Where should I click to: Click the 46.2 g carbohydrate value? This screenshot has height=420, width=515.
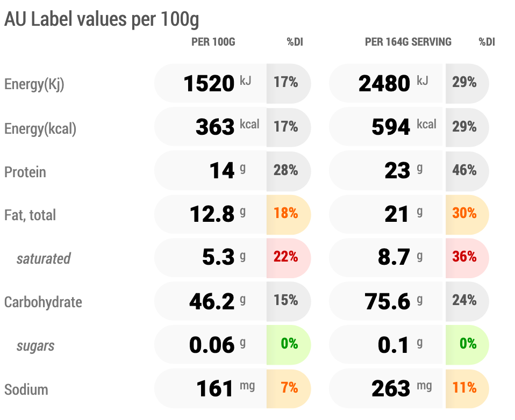[212, 301]
